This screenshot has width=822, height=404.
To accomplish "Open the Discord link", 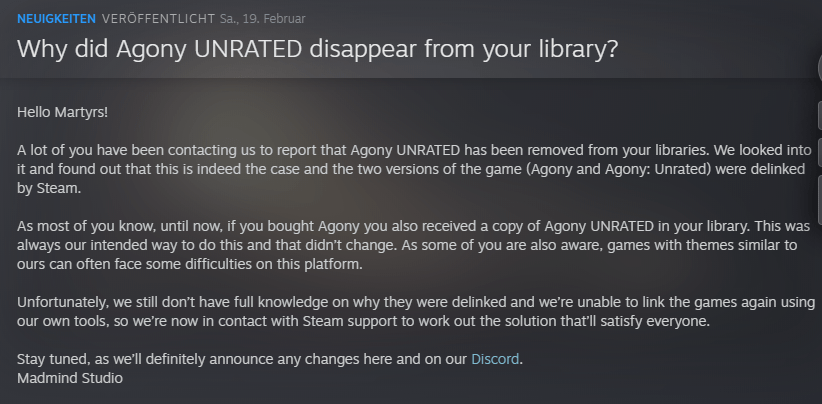I will point(495,359).
